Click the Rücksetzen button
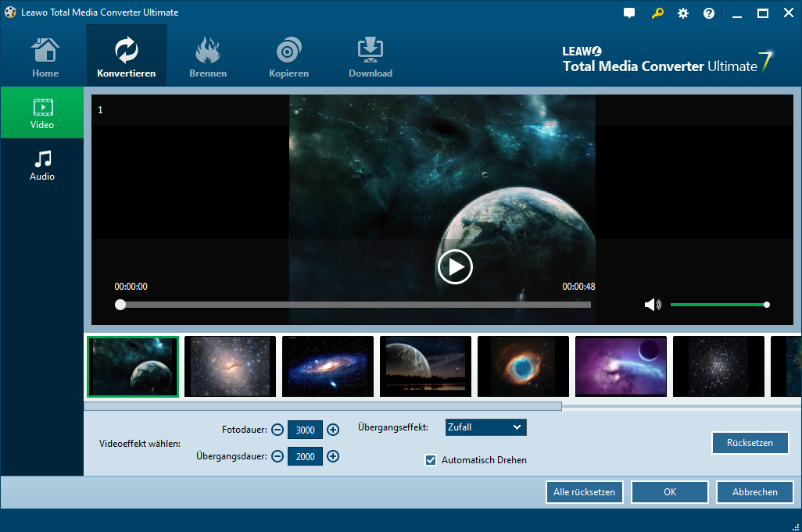Screen dimensions: 802x532 click(x=750, y=443)
